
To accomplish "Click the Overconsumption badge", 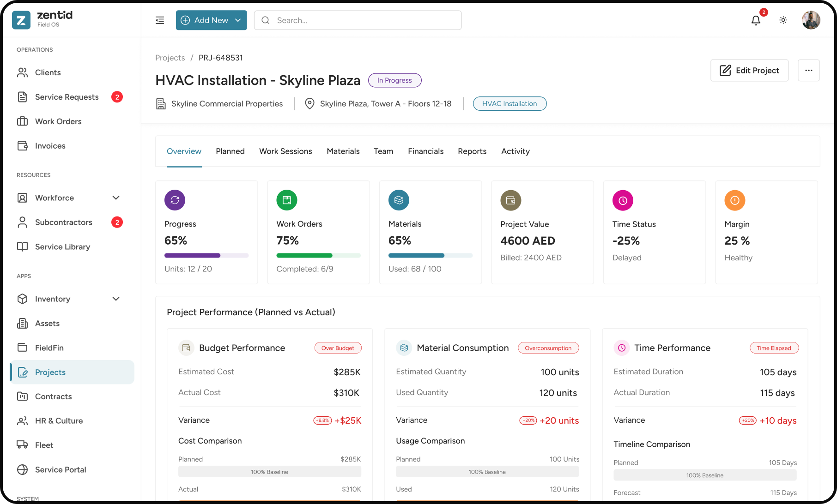I will click(548, 348).
